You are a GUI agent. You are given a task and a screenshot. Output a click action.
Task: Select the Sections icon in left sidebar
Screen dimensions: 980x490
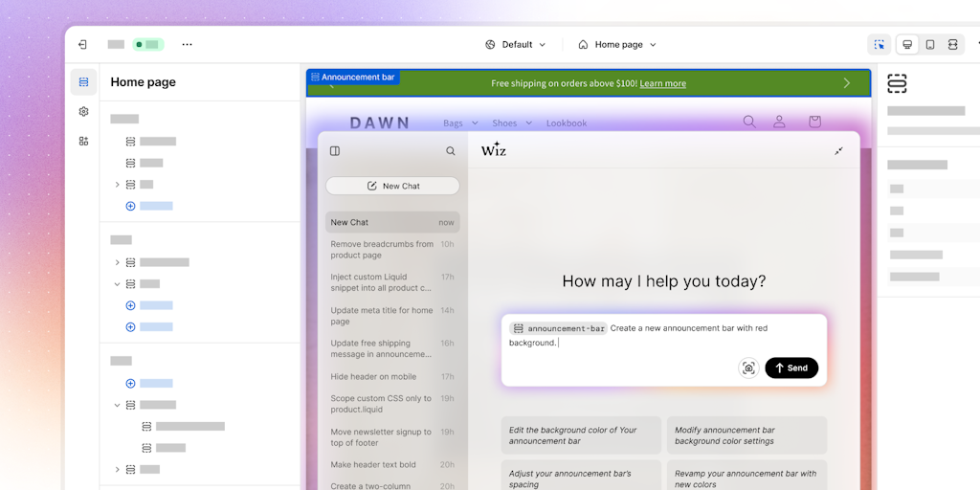83,82
